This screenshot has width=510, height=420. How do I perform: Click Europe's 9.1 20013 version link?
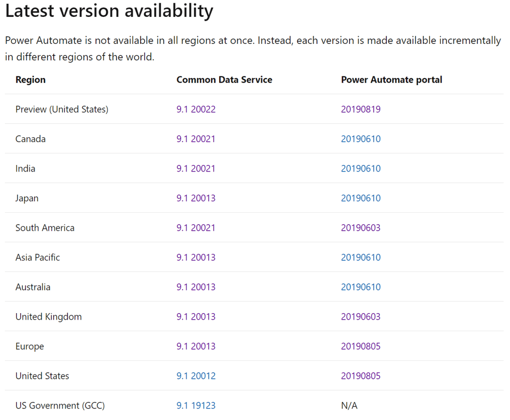(196, 346)
